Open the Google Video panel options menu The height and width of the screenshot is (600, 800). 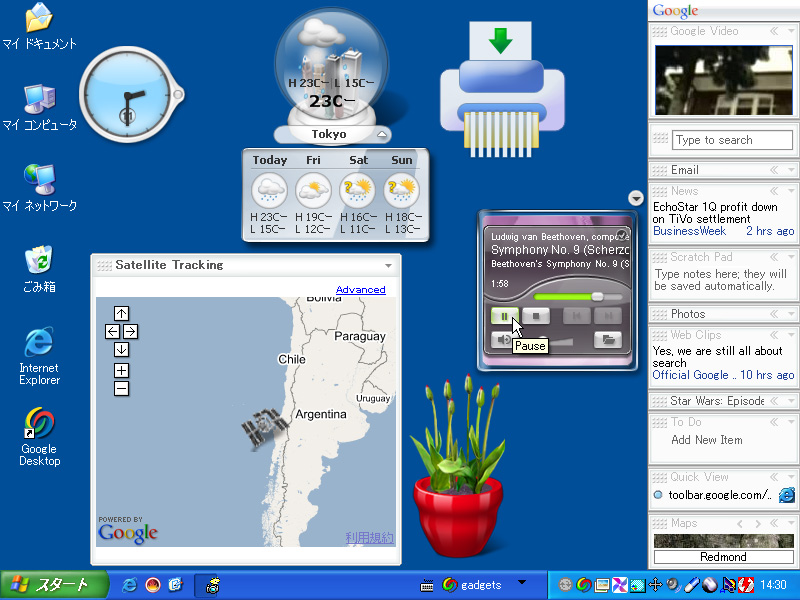coord(791,31)
